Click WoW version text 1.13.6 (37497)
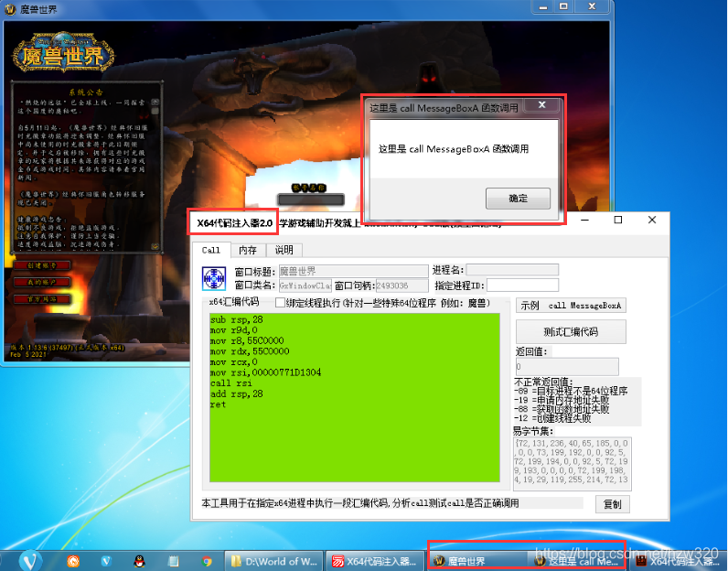 (68, 348)
